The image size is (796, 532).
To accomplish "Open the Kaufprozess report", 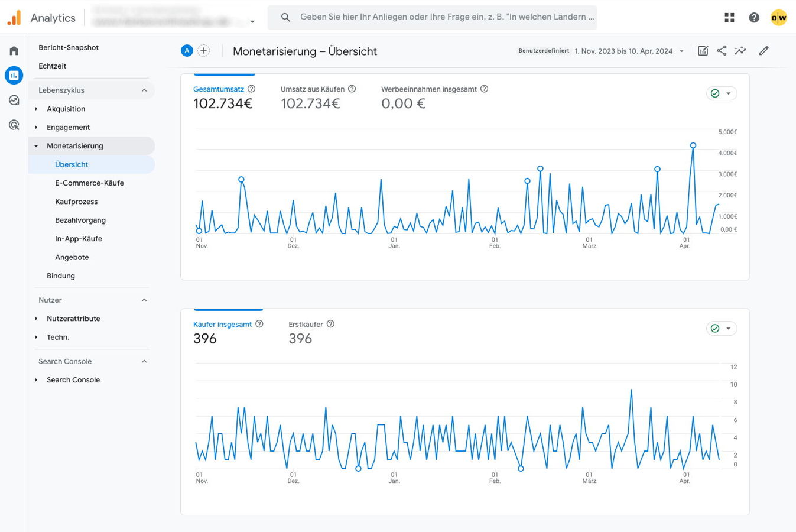I will pyautogui.click(x=76, y=202).
